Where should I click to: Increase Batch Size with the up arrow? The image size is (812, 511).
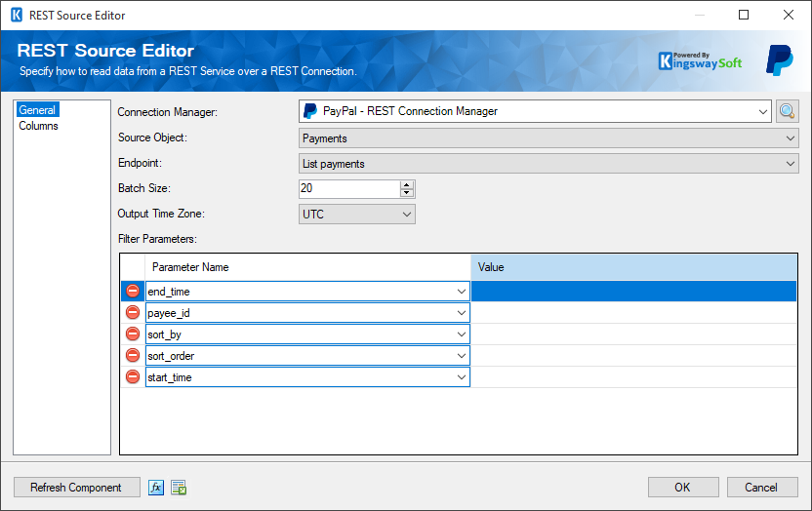pos(407,184)
